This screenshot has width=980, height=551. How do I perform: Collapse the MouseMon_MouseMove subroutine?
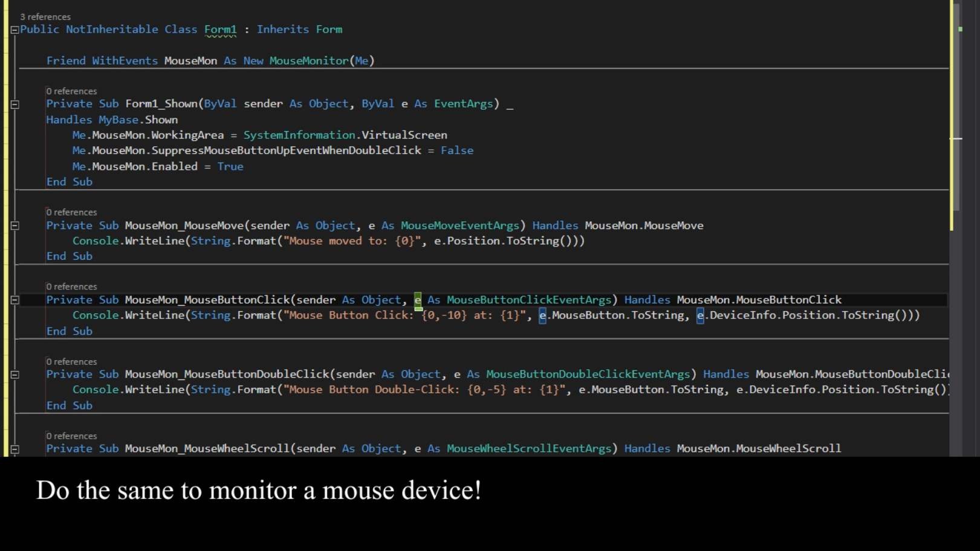coord(13,225)
